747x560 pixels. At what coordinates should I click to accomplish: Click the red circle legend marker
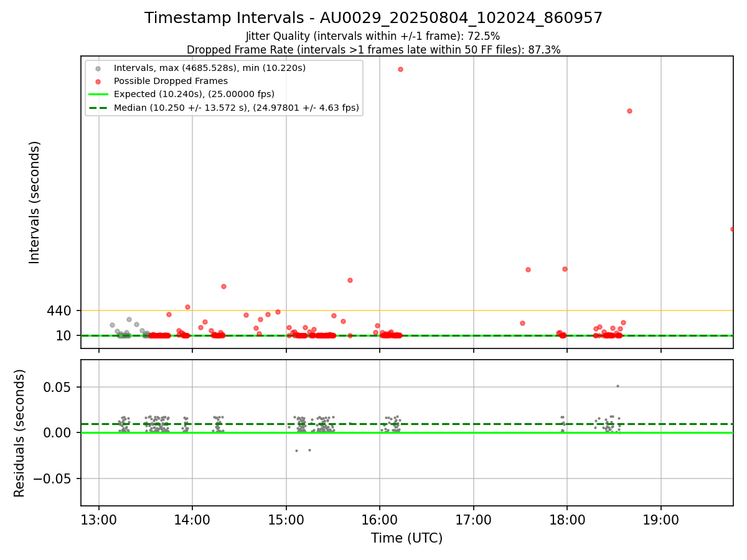tap(98, 81)
